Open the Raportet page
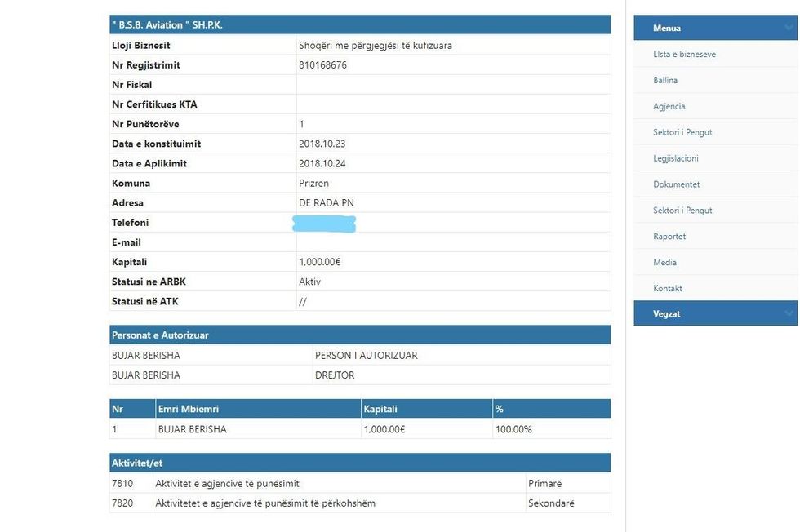The width and height of the screenshot is (800, 532). (669, 237)
